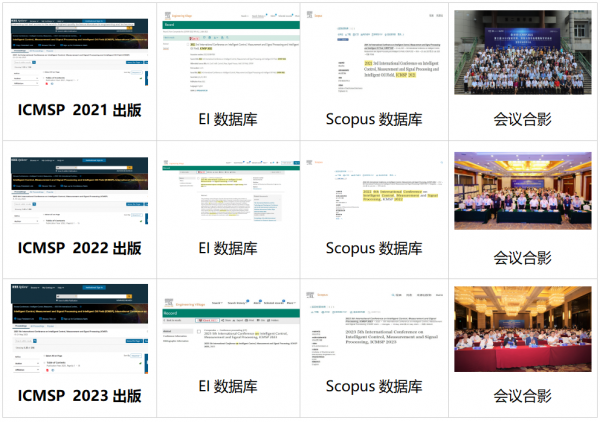Click the Scopus logo in 2023 Scopus screenshot
The image size is (600, 422).
tap(326, 295)
